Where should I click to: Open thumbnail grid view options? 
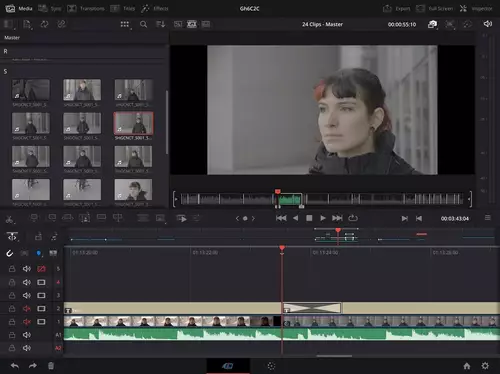[125, 24]
